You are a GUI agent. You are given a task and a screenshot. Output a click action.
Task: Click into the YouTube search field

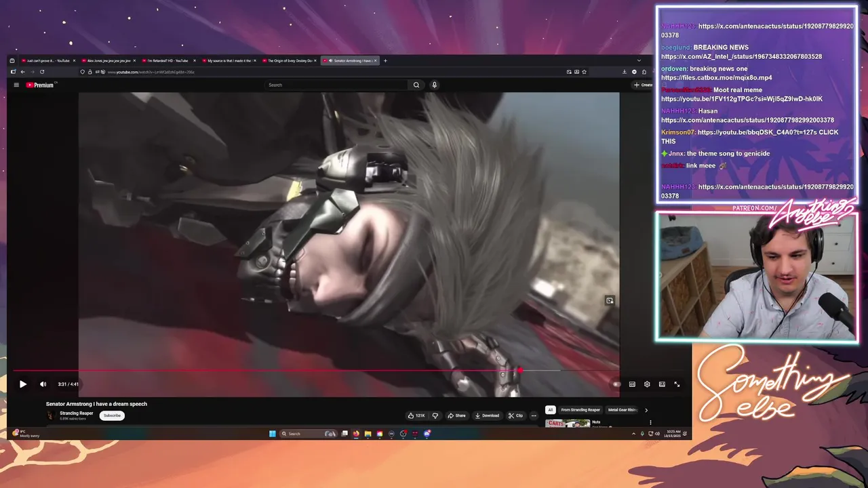tap(338, 85)
